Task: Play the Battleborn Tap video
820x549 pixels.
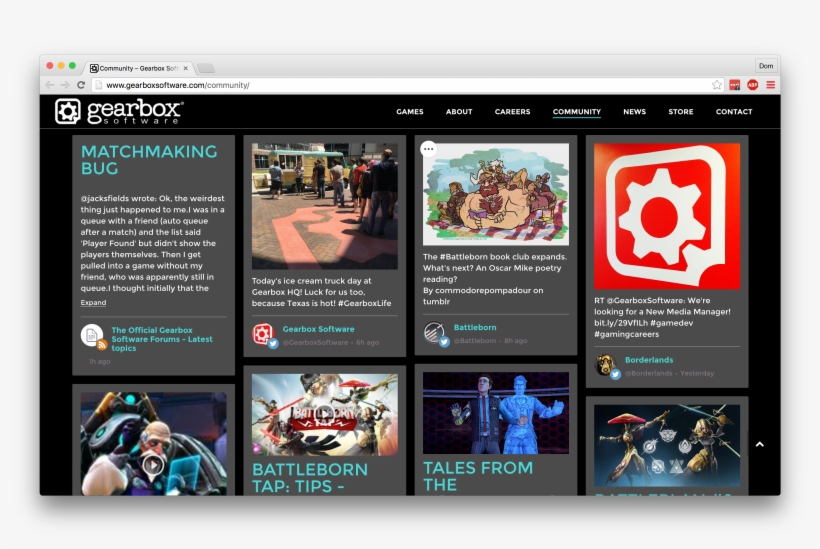Action: tap(324, 413)
